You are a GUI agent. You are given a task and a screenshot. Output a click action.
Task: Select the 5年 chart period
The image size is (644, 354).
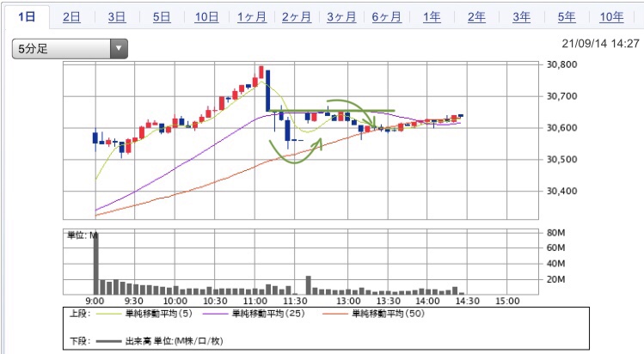(x=567, y=17)
